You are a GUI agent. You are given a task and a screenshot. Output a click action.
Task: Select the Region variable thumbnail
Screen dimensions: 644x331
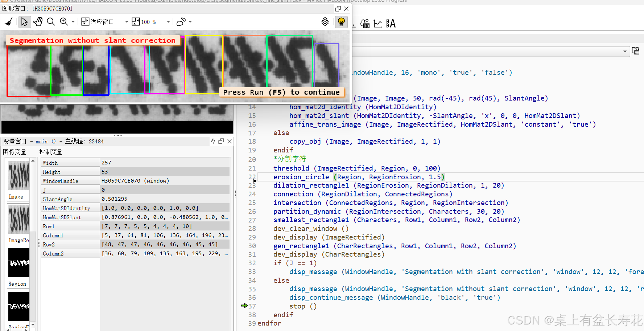19,263
